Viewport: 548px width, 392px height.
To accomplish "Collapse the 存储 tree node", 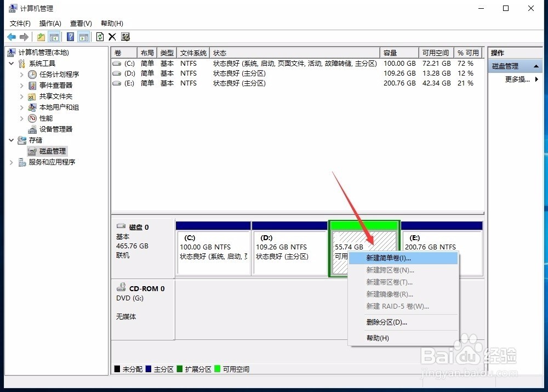I will [x=11, y=140].
